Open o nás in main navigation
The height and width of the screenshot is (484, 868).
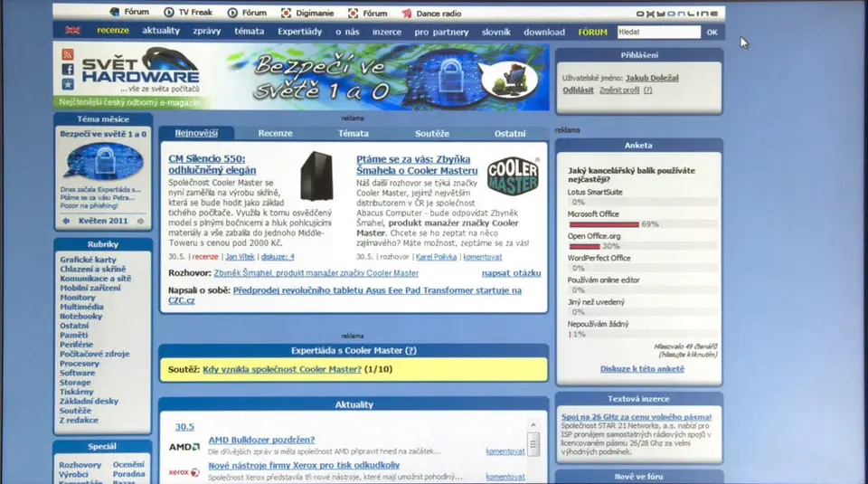click(347, 32)
